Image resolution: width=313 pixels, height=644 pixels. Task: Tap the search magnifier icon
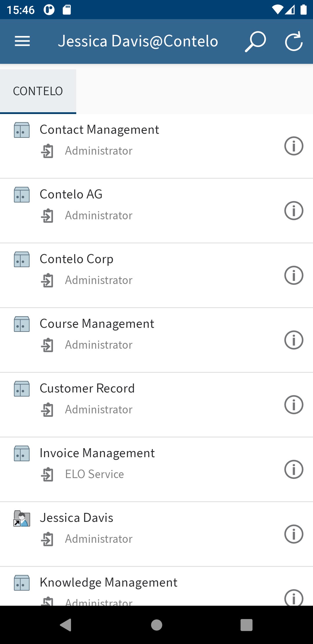tap(255, 41)
